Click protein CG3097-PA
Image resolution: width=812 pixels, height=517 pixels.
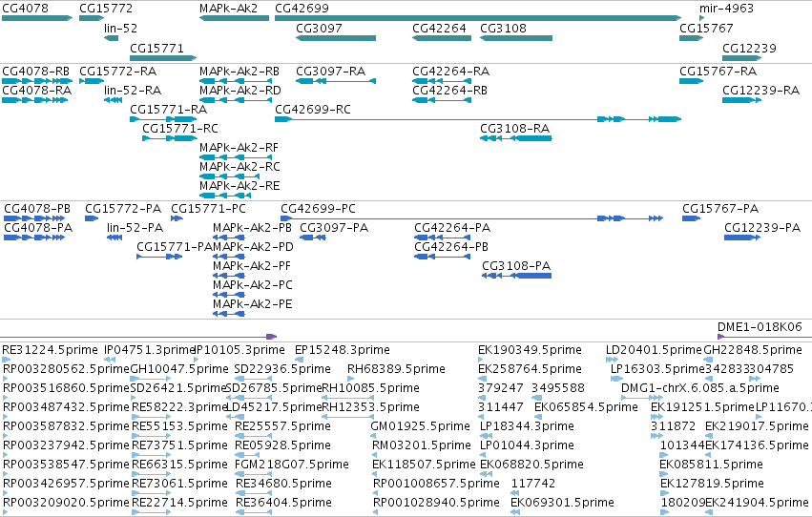click(x=334, y=228)
